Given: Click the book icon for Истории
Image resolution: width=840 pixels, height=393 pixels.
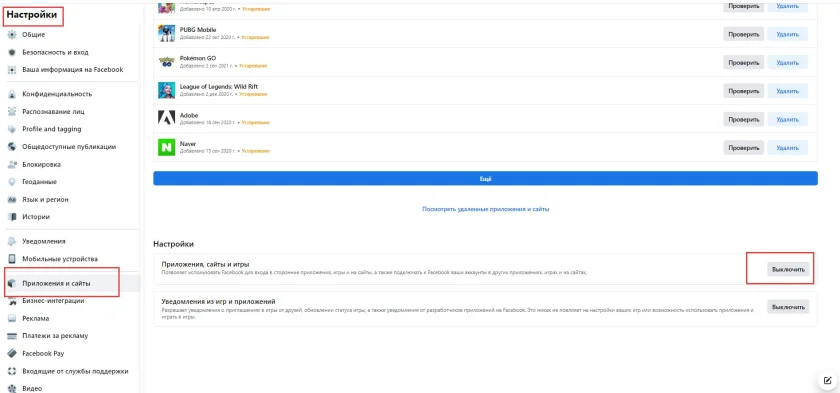Looking at the screenshot, I should click(12, 217).
